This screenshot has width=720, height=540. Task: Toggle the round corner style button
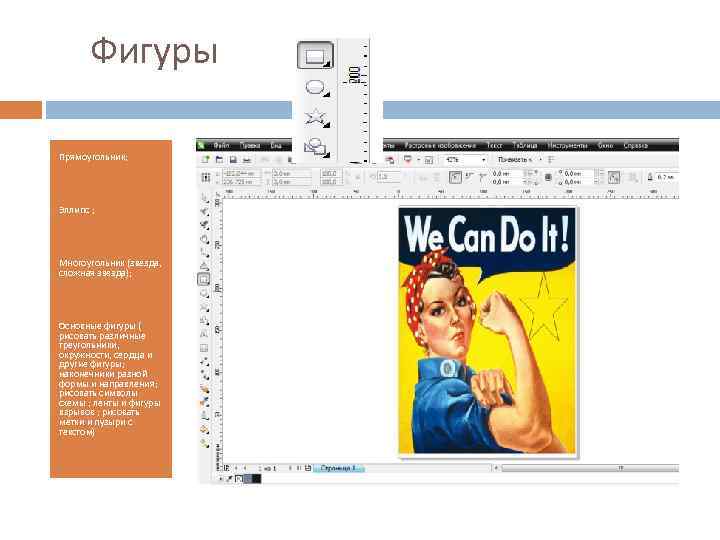455,177
